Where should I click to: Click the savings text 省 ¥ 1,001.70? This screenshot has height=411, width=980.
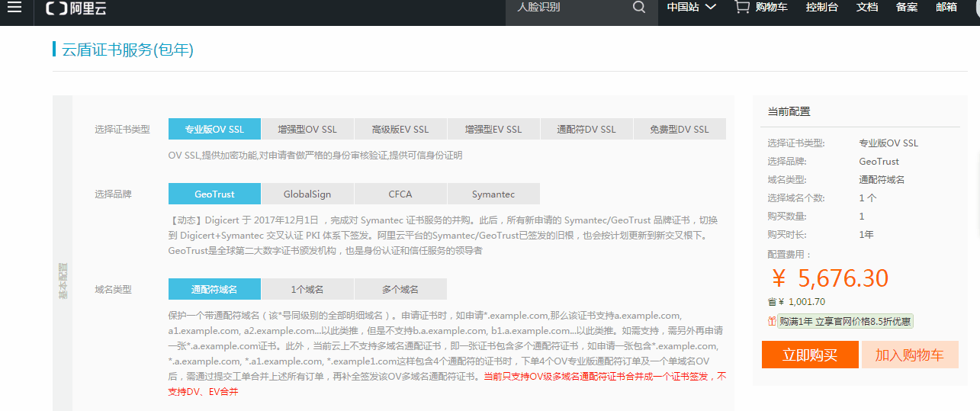pos(796,302)
